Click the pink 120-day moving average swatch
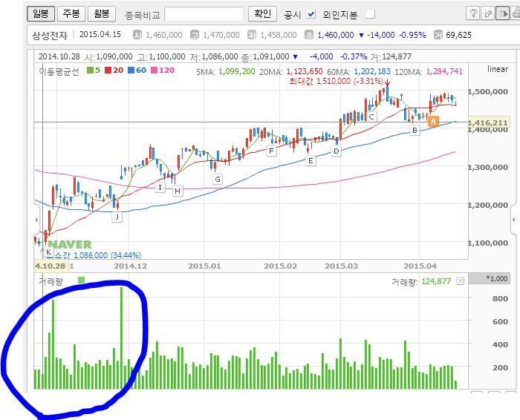The width and height of the screenshot is (520, 420). coord(154,70)
